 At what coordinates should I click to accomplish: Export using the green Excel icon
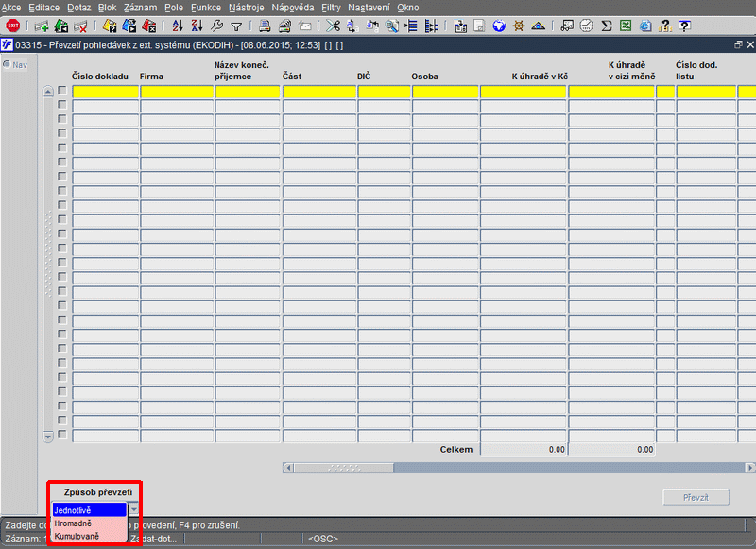626,26
